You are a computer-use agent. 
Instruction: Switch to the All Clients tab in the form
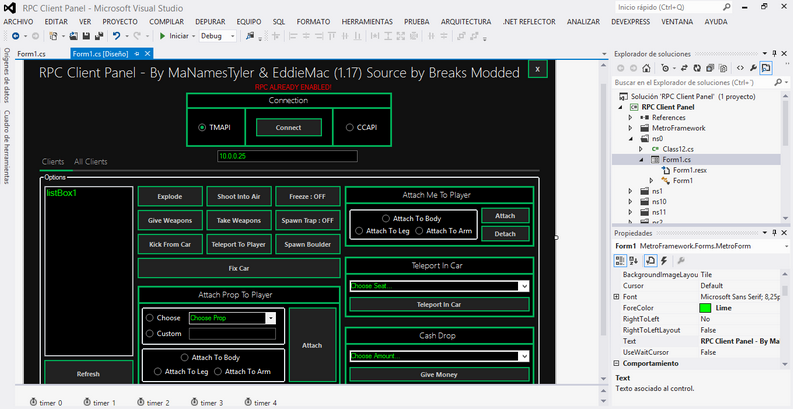coord(91,162)
